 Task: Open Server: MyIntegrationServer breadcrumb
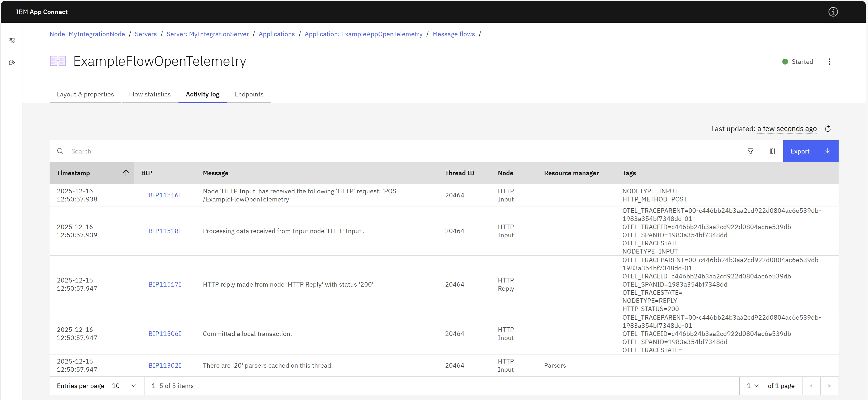click(208, 34)
